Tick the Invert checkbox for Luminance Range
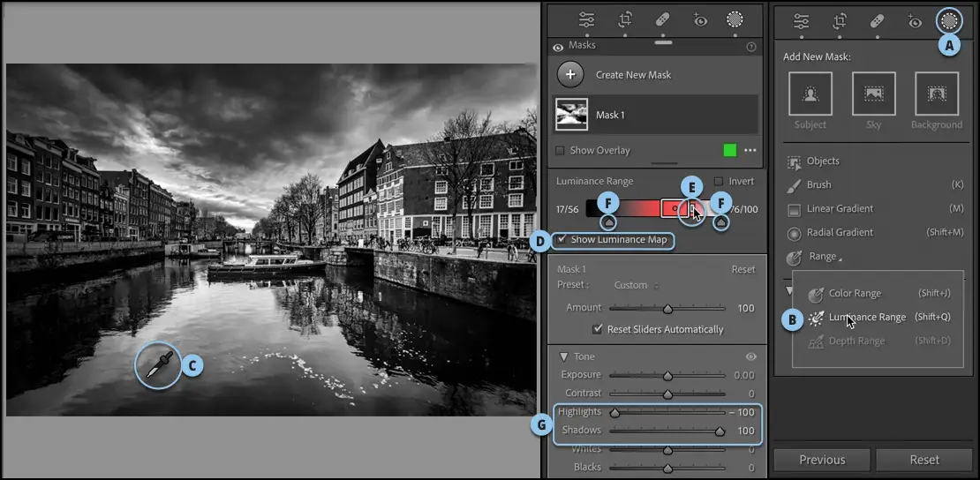This screenshot has height=480, width=980. (x=718, y=182)
